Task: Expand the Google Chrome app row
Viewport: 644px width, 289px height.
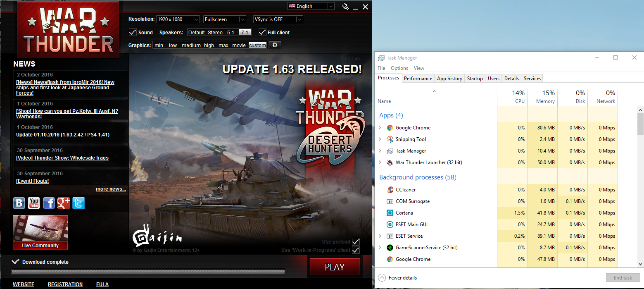Action: tap(380, 128)
